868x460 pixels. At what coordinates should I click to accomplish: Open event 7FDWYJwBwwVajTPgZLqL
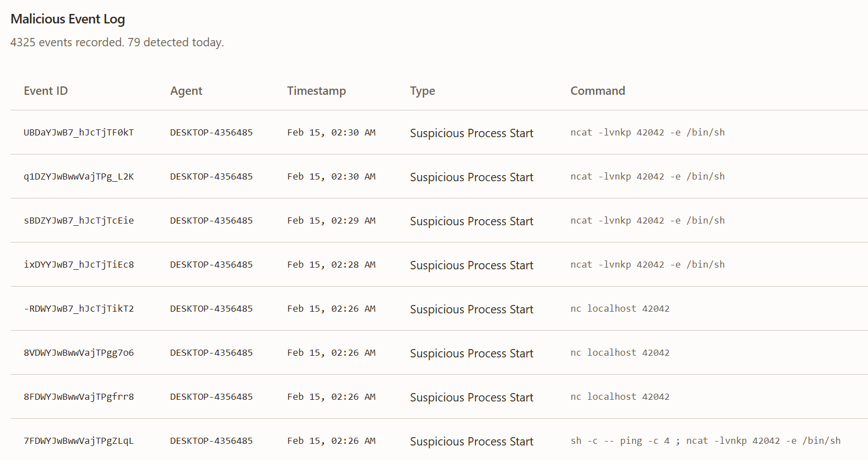point(79,441)
